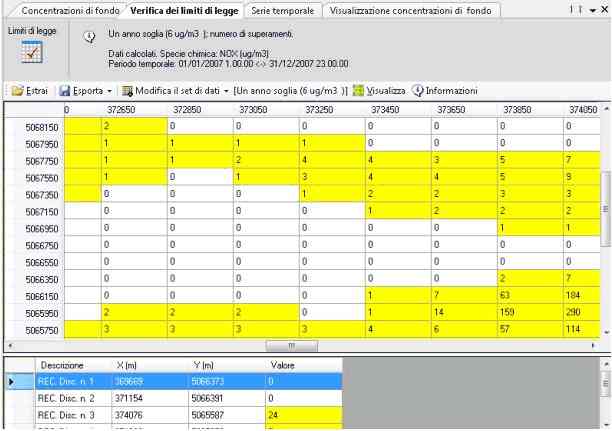This screenshot has height=431, width=612.
Task: Click the grid scroll-left arrow
Action: click(x=10, y=346)
